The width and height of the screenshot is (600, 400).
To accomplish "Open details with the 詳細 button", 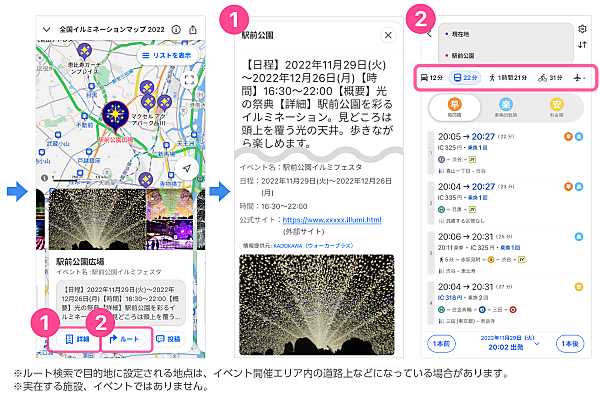I will 77,339.
